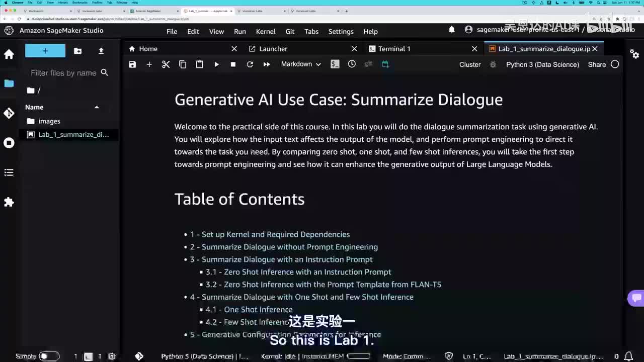
Task: Open the File menu
Action: (172, 31)
